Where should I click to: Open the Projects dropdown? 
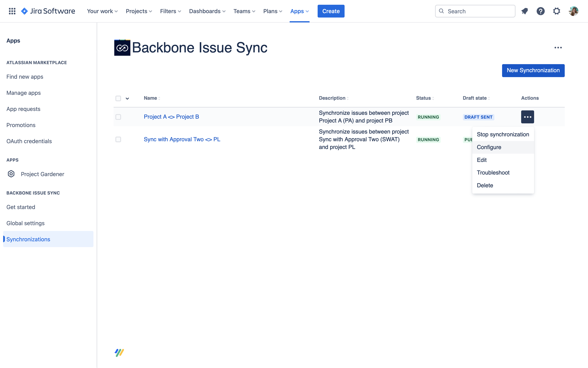[x=139, y=11]
